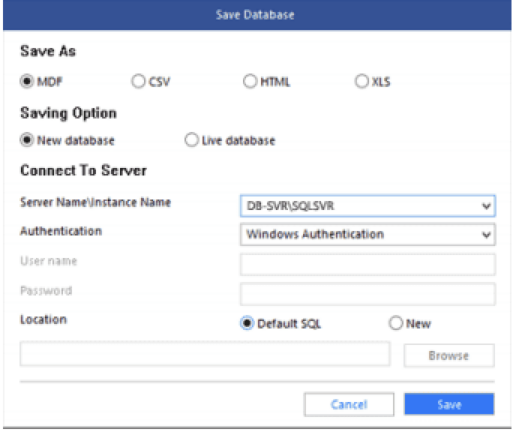Select New database saving option
This screenshot has width=516, height=432.
27,140
